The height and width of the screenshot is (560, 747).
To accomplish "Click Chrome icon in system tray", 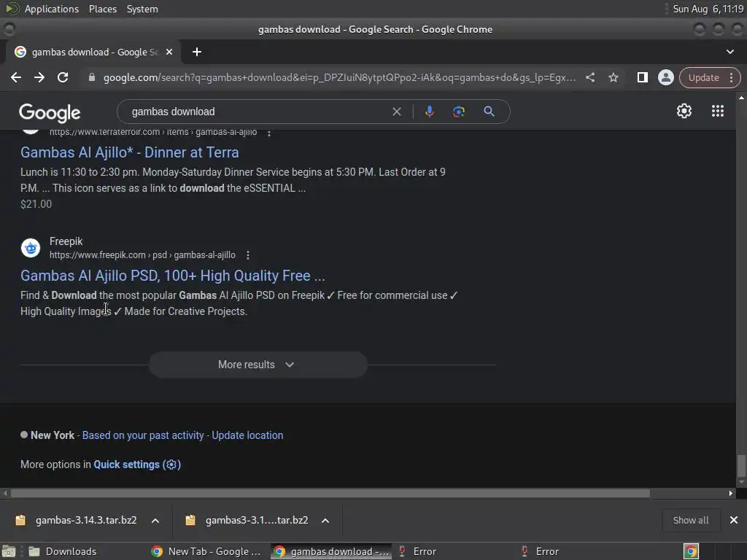I will point(691,551).
